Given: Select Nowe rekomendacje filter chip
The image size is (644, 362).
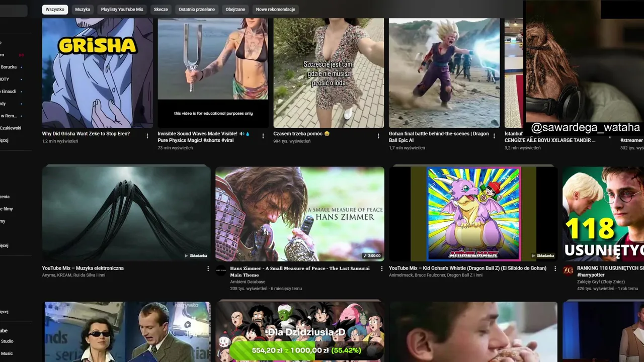Looking at the screenshot, I should (275, 10).
